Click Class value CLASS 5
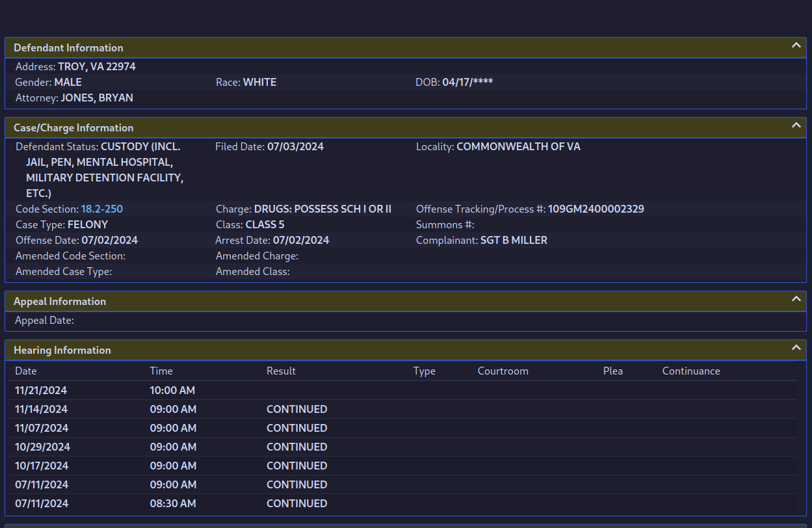812x528 pixels. pyautogui.click(x=265, y=224)
